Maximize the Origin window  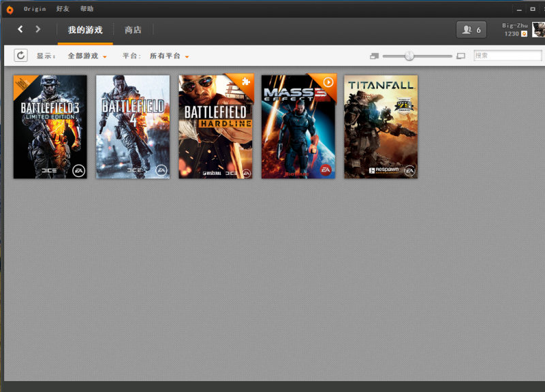coord(533,10)
